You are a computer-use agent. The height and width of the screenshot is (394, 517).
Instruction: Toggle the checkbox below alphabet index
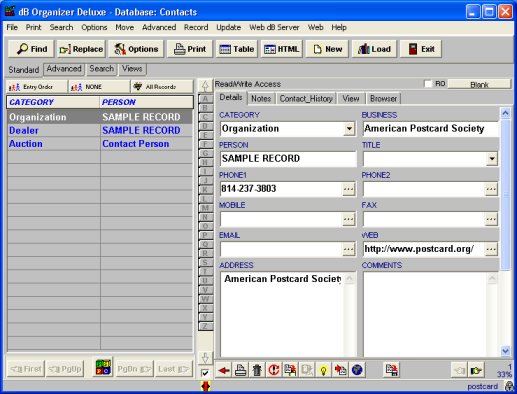(205, 373)
